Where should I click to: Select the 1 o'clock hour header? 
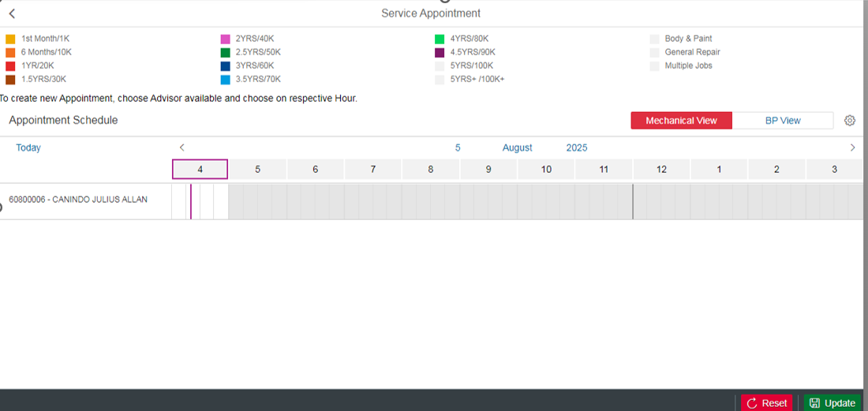(719, 170)
